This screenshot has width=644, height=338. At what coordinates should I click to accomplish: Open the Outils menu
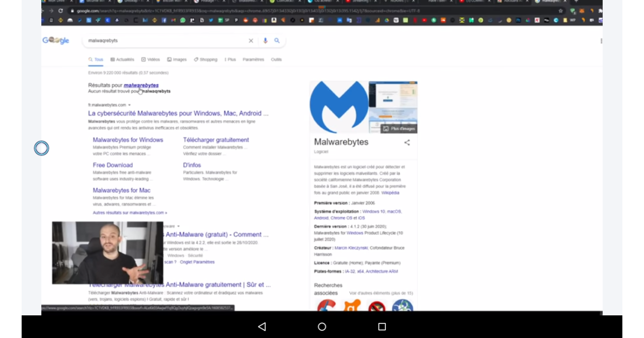click(276, 59)
